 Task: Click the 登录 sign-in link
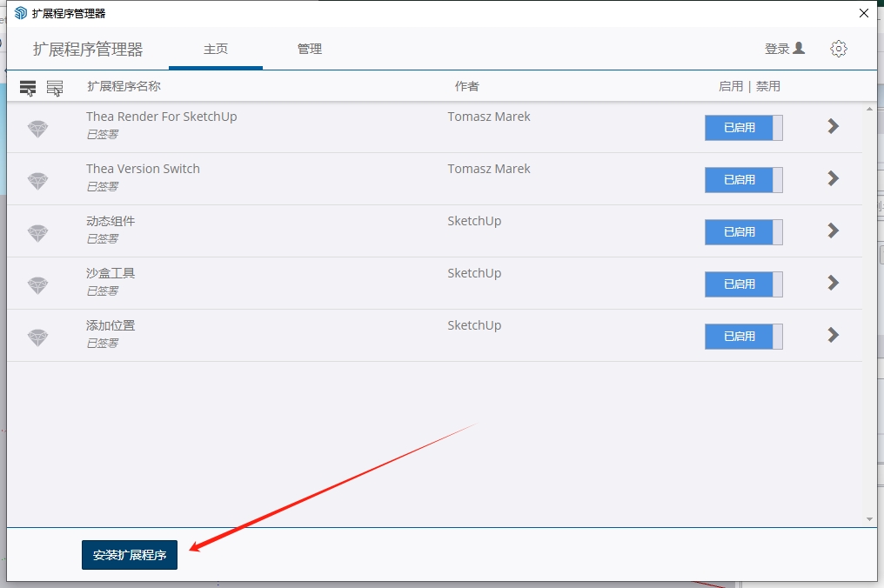coord(777,49)
